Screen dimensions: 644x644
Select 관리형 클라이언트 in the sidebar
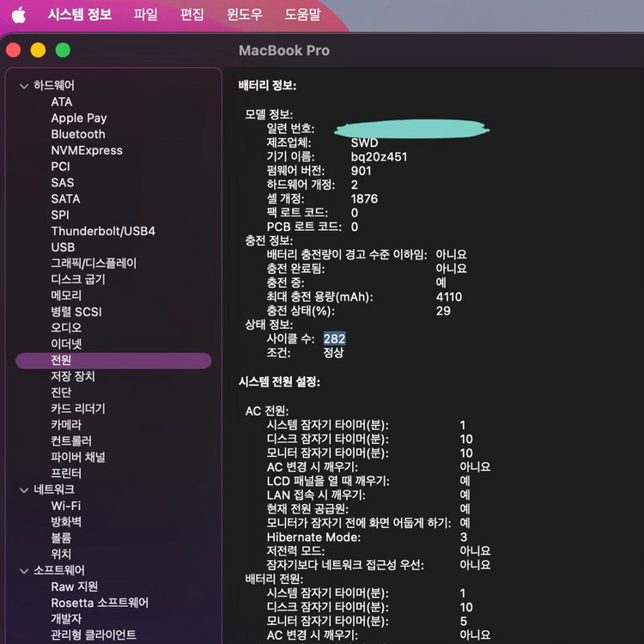pos(94,635)
